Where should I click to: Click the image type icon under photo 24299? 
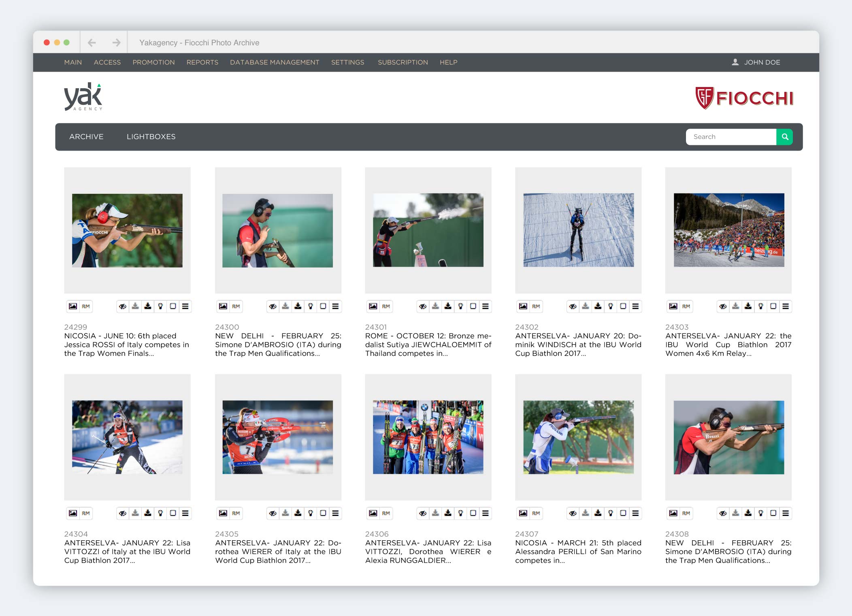pyautogui.click(x=73, y=306)
